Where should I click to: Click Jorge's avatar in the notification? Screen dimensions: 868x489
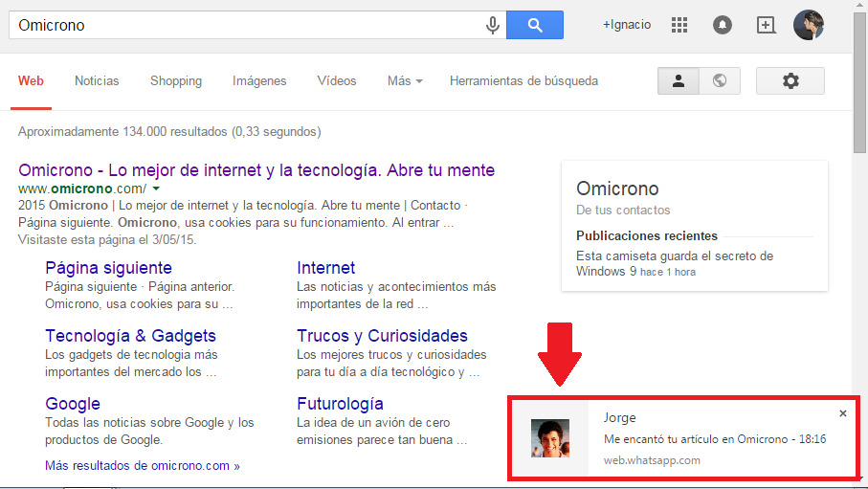550,438
